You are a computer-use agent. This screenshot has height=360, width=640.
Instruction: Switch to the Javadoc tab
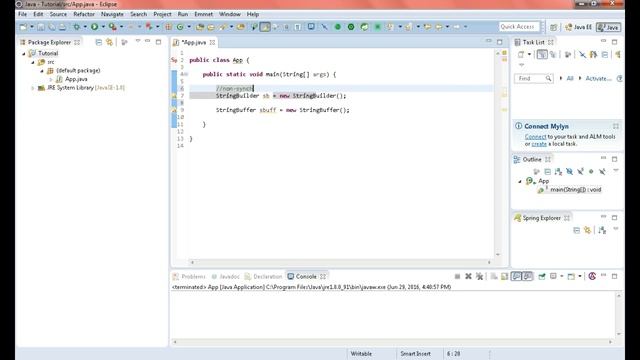(x=225, y=276)
